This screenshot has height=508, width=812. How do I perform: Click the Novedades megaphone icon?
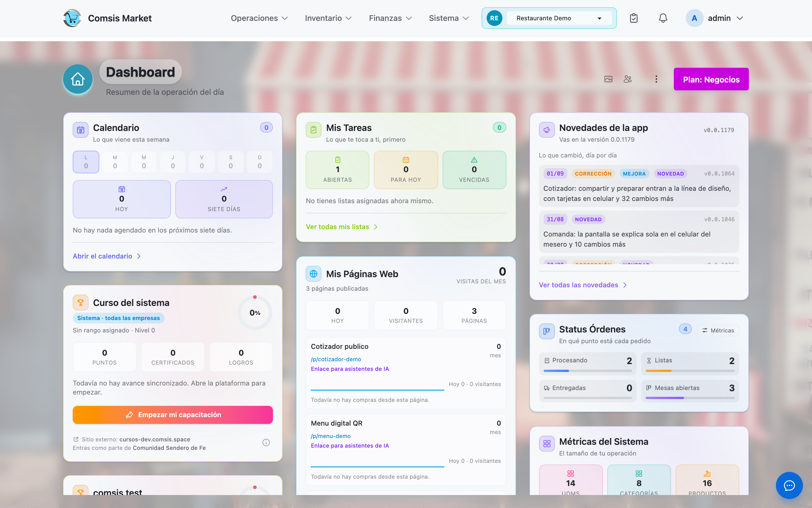[x=547, y=130]
